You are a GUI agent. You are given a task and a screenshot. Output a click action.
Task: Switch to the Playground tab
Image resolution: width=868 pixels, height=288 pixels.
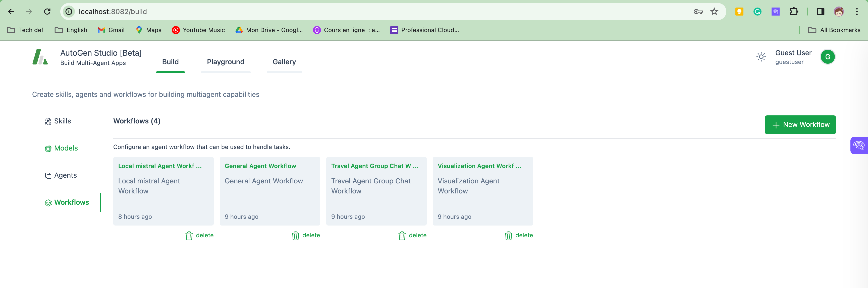[226, 62]
